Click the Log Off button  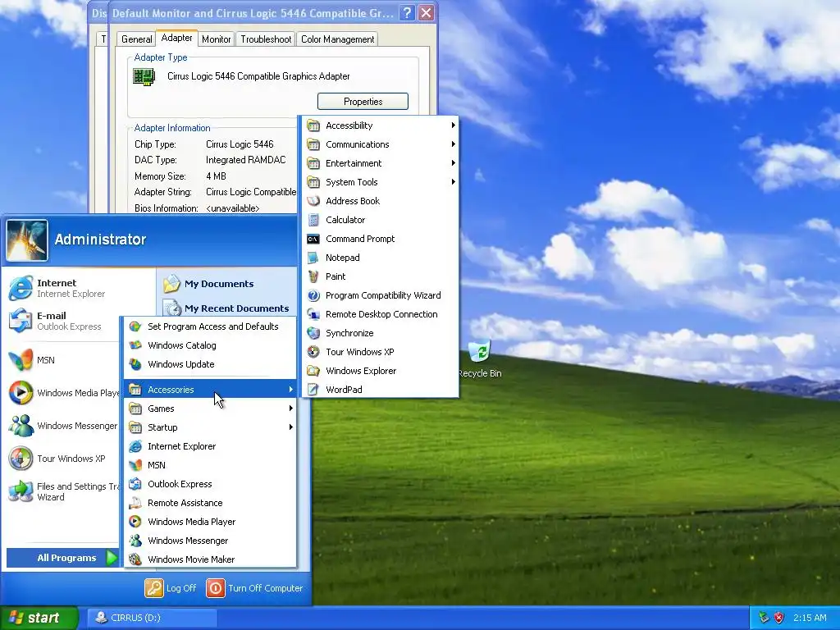tap(171, 587)
